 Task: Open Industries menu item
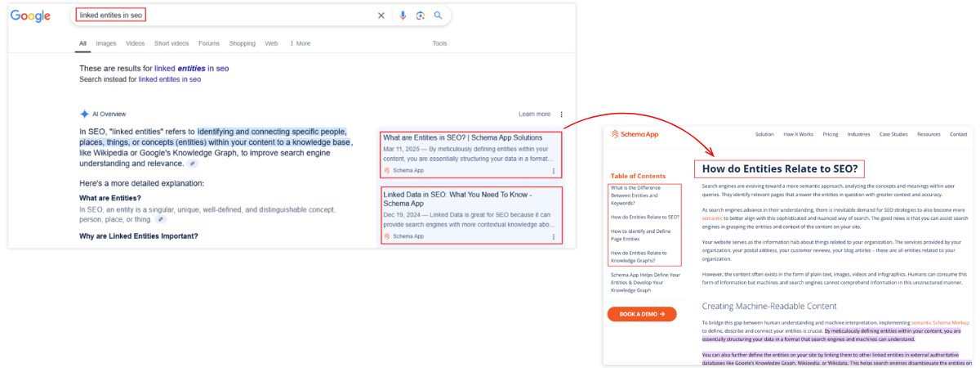(858, 134)
